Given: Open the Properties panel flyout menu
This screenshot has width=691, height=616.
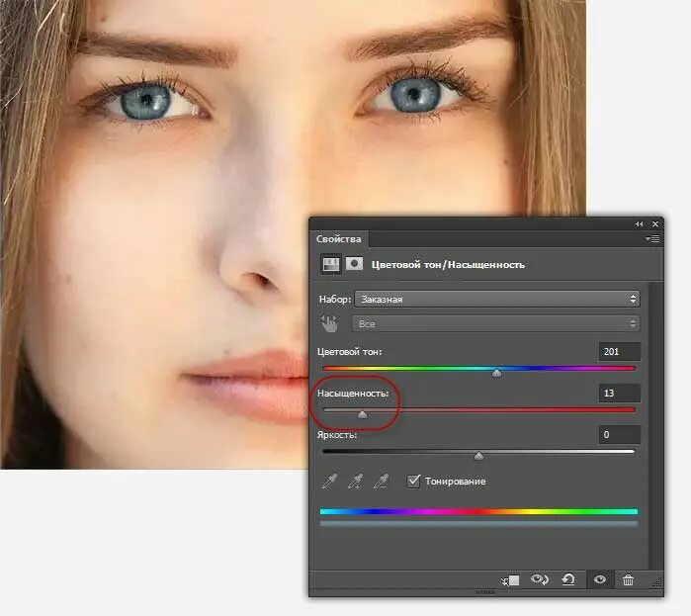Looking at the screenshot, I should [652, 239].
